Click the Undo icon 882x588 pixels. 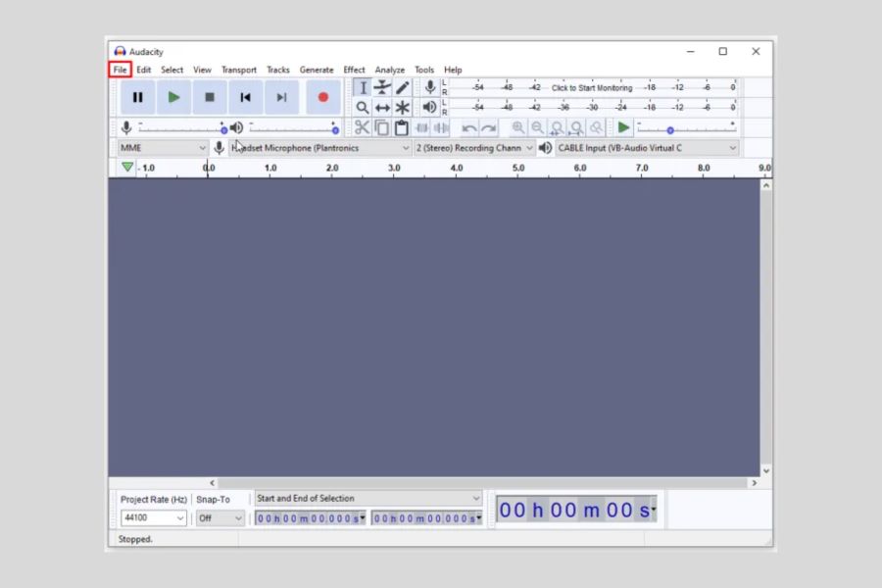pos(467,126)
